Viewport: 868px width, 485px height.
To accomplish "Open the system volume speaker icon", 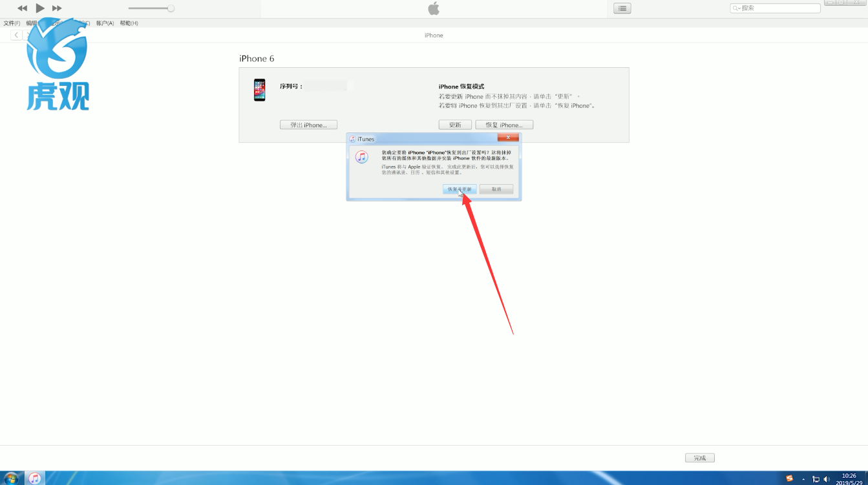I will [x=827, y=479].
